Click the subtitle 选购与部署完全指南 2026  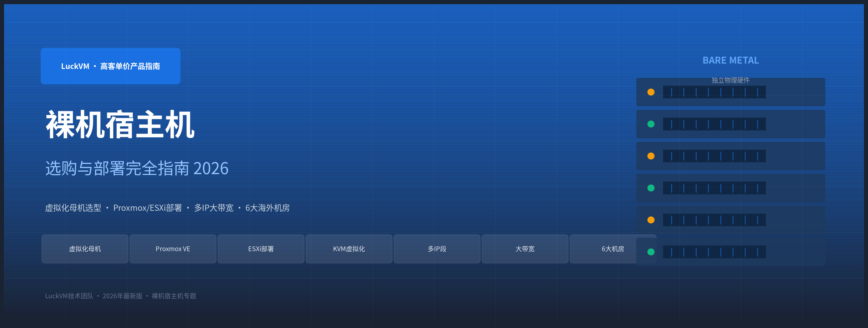tap(137, 168)
